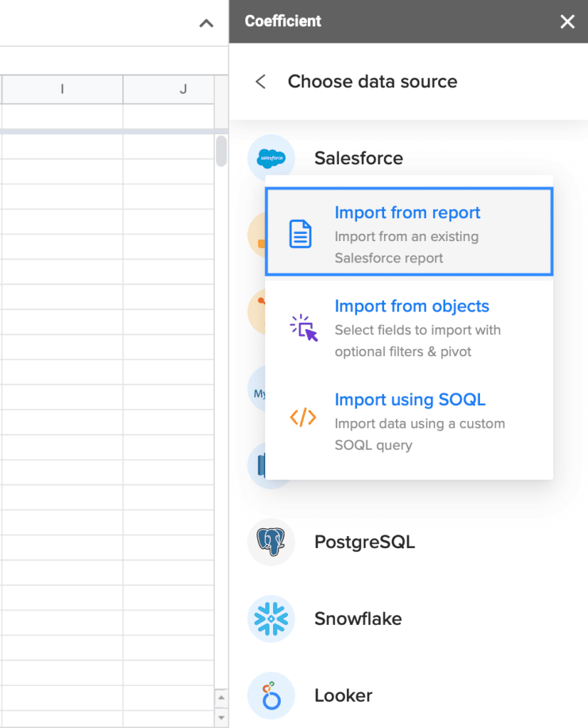Click 'Import from an existing Salesforce report' description

pyautogui.click(x=407, y=247)
